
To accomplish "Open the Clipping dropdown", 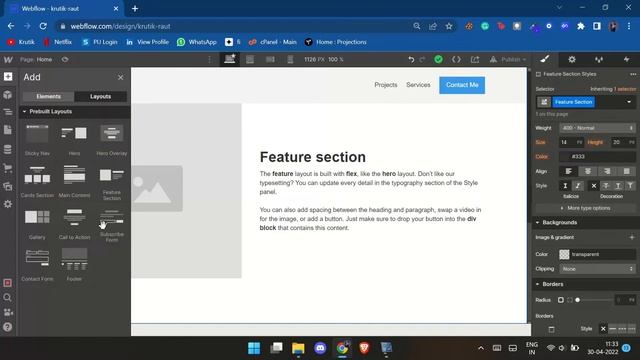I will pos(597,269).
